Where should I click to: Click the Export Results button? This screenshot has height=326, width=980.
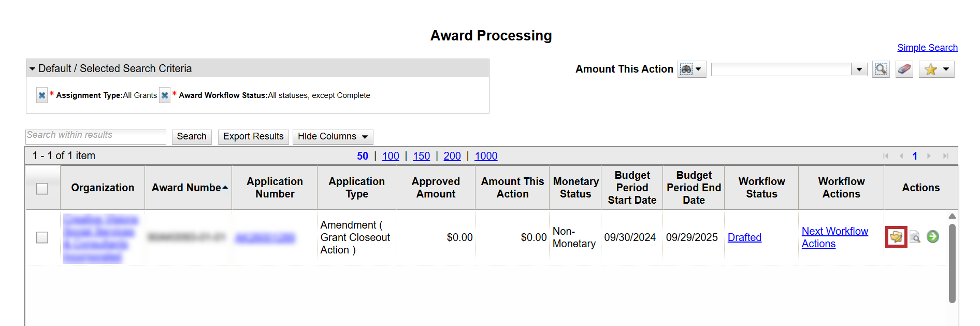click(253, 136)
